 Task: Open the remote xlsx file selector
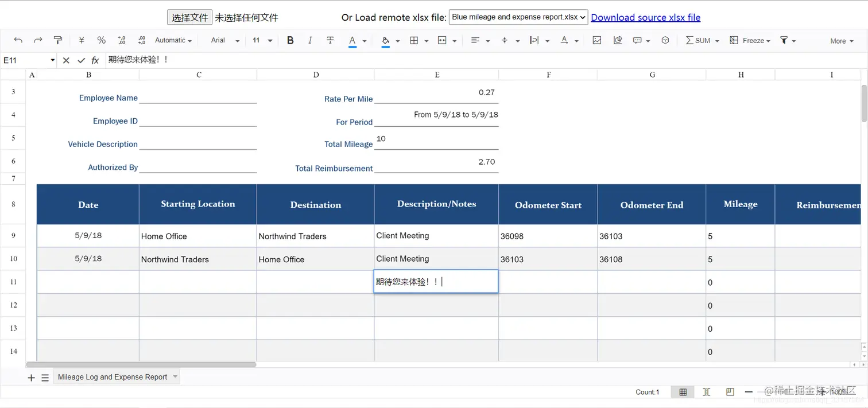coord(518,17)
